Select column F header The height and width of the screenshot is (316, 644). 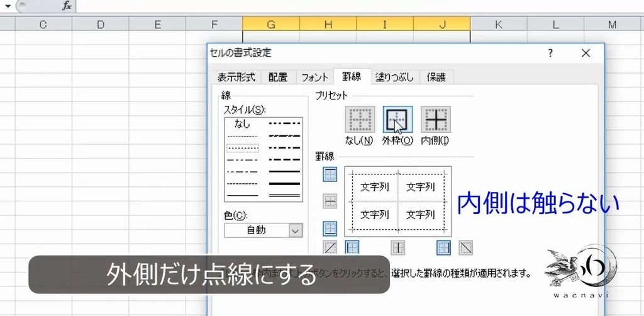pyautogui.click(x=214, y=25)
